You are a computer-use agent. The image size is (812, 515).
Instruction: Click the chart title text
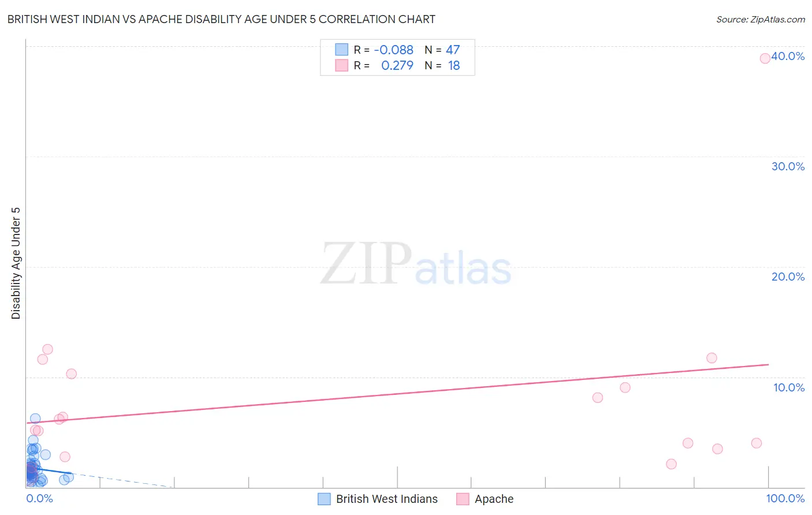(221, 19)
